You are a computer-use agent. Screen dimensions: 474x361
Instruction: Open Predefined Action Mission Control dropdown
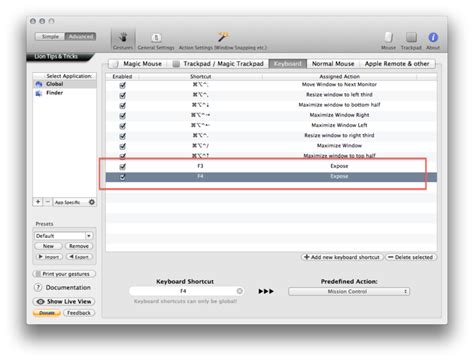point(349,292)
